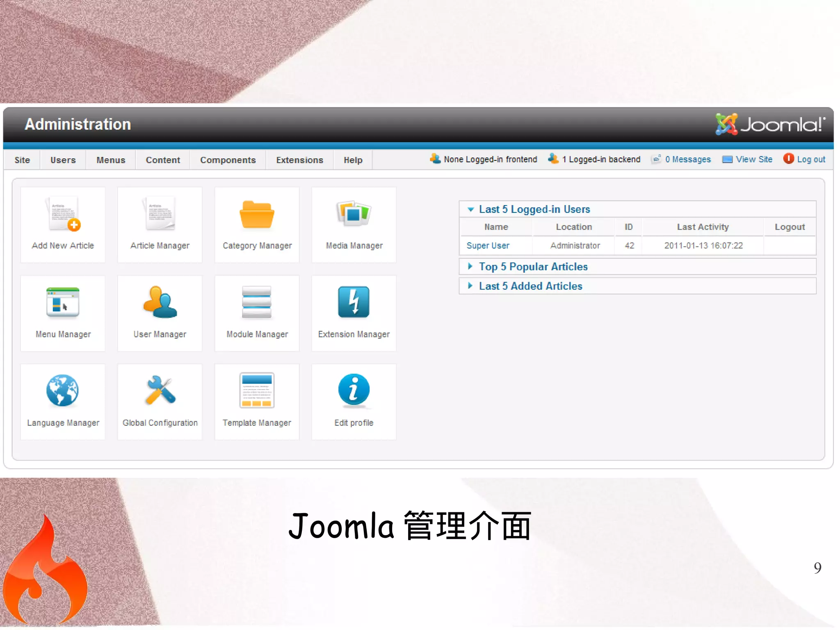Click the Administrator location cell

pyautogui.click(x=575, y=246)
